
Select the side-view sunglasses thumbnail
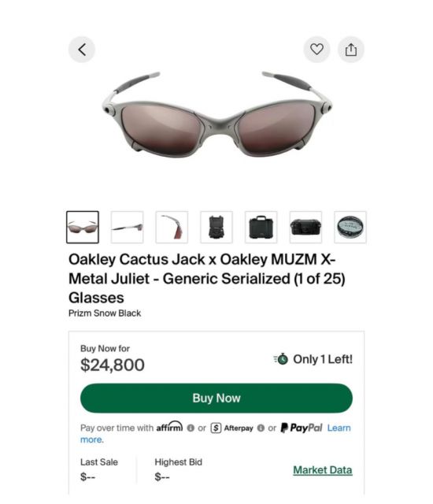point(128,228)
